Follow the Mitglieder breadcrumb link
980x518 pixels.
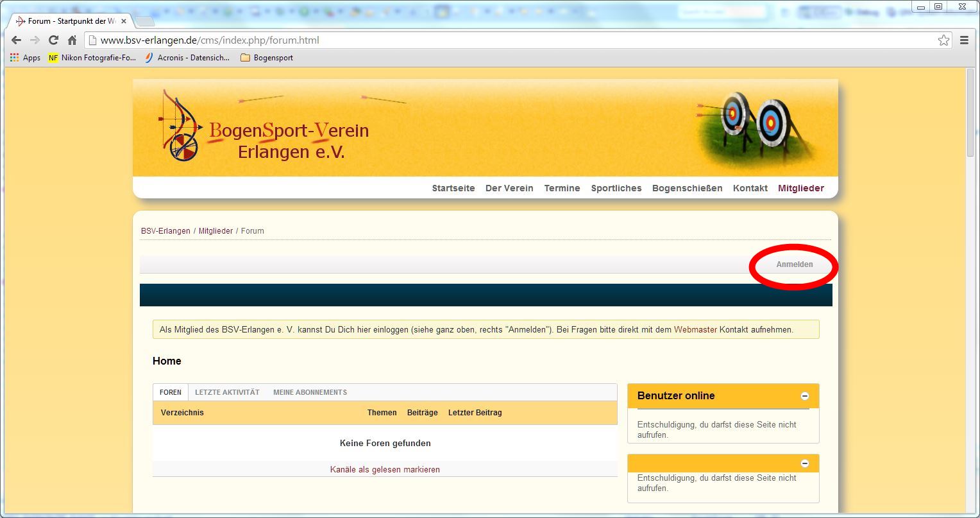[x=215, y=231]
